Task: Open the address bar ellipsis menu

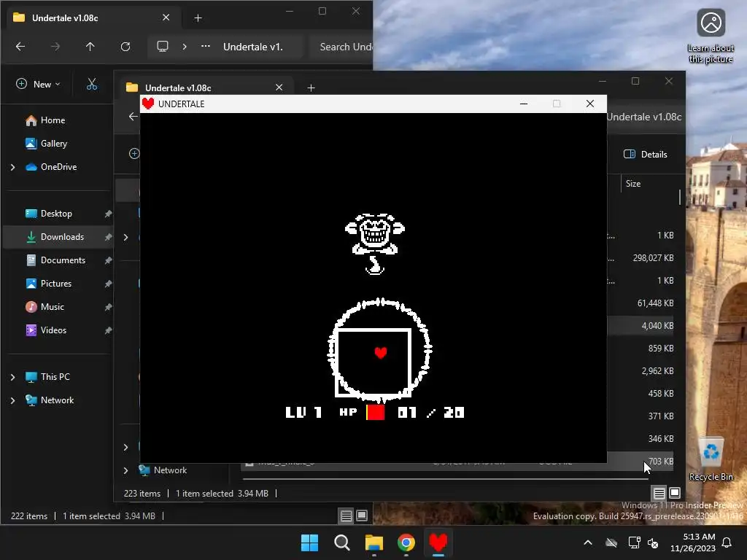Action: coord(205,47)
